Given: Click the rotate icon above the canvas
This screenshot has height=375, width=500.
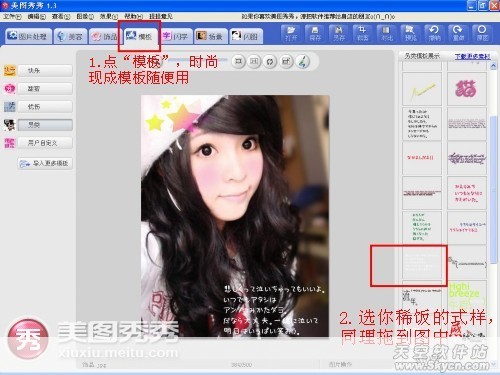Looking at the screenshot, I should coord(270,62).
